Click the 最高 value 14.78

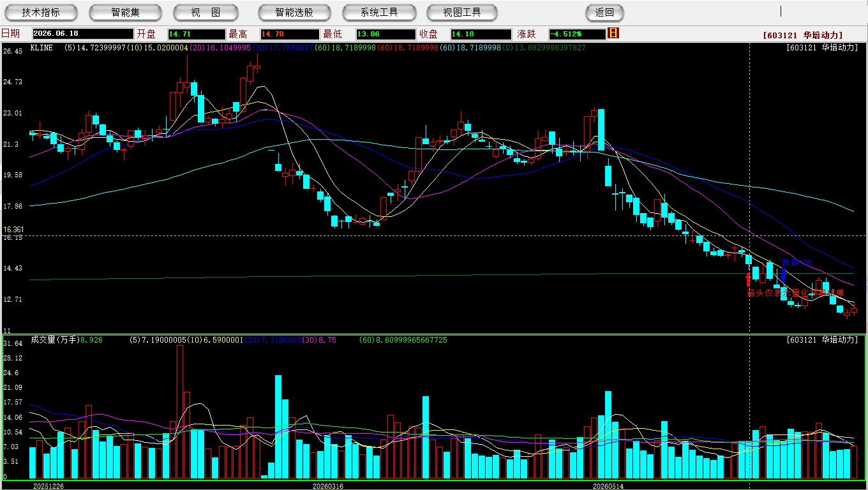(x=289, y=34)
